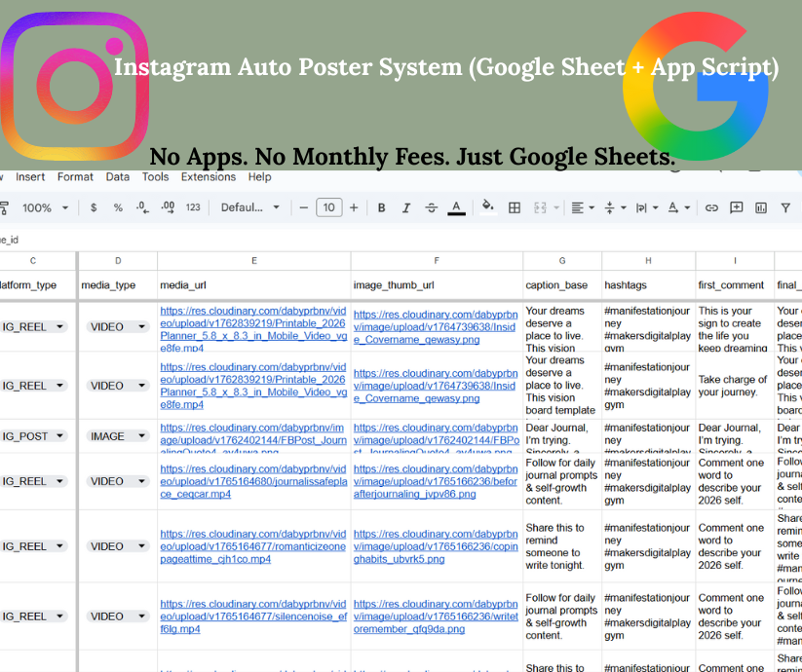
Task: Select the first_comment header cell
Action: click(735, 285)
